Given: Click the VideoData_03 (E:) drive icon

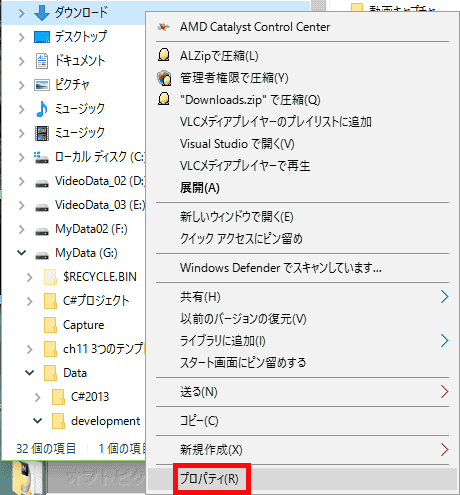Looking at the screenshot, I should point(42,207).
